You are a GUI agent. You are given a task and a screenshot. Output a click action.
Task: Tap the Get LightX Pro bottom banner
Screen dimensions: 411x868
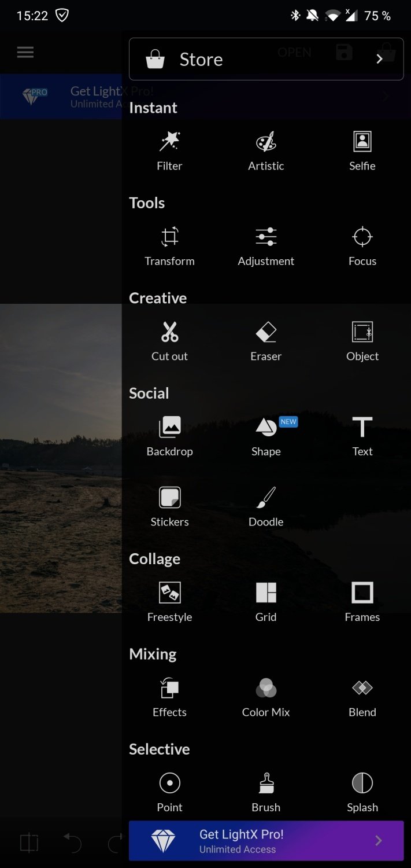[x=266, y=841]
